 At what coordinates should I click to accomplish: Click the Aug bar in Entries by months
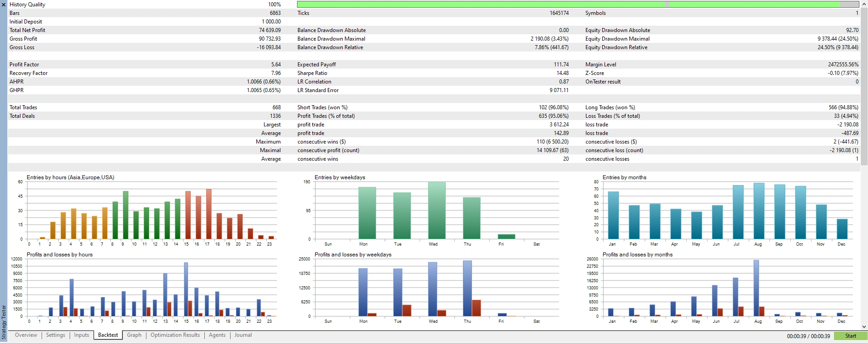point(759,211)
